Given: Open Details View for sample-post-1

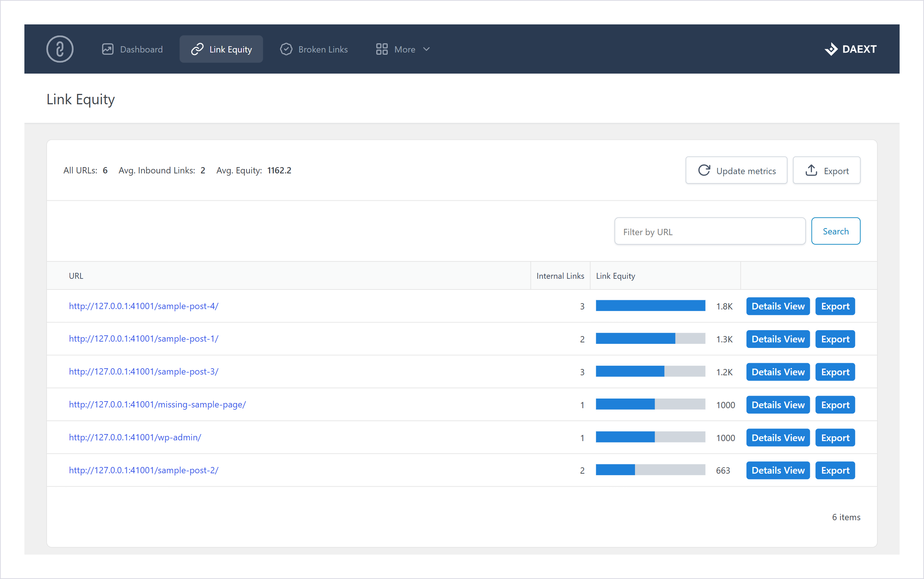Looking at the screenshot, I should (x=778, y=339).
